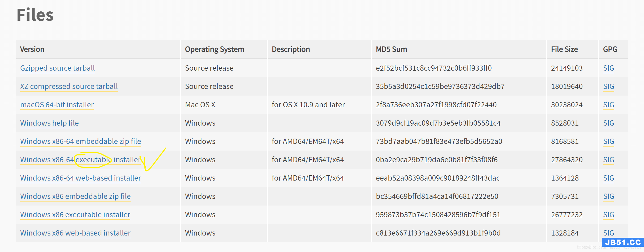Select MD5 sum bc354669bffd81a4ca14f06817222e50
This screenshot has width=644, height=252.
coord(437,197)
